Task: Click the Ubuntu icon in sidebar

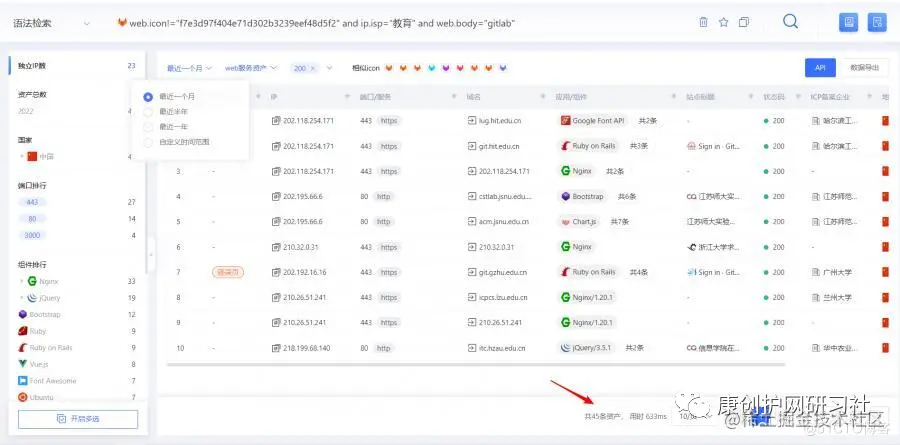Action: pyautogui.click(x=22, y=397)
